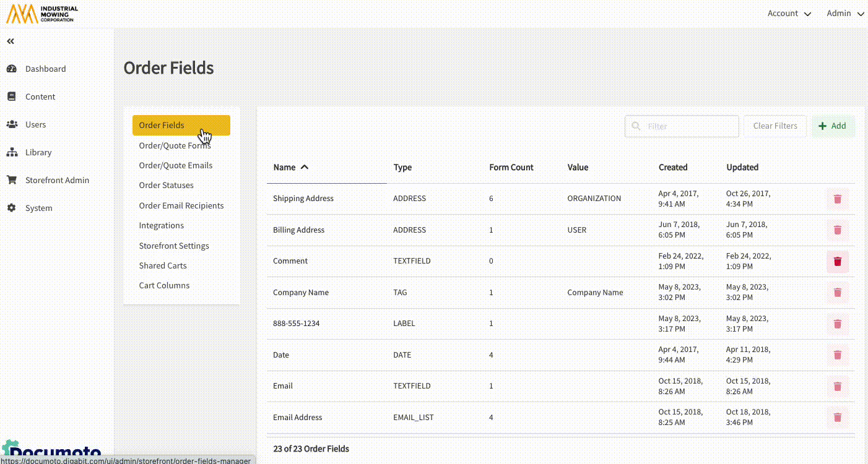Delete the Comment order field
This screenshot has height=464, width=868.
(838, 261)
